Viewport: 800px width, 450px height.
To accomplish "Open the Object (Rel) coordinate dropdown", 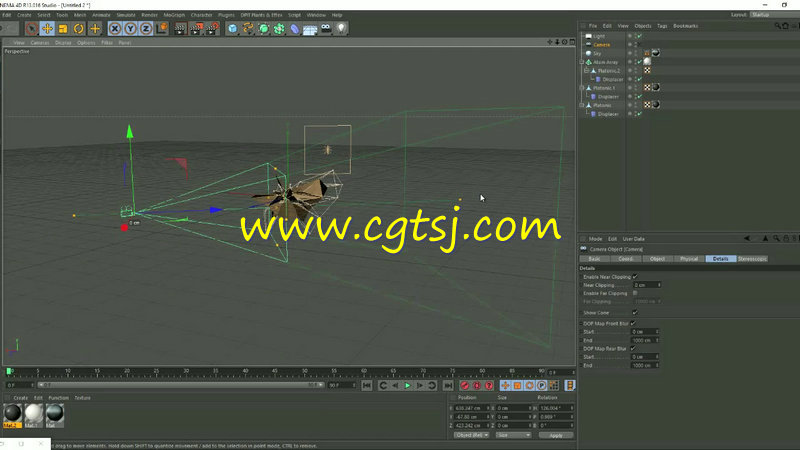I will [x=471, y=435].
